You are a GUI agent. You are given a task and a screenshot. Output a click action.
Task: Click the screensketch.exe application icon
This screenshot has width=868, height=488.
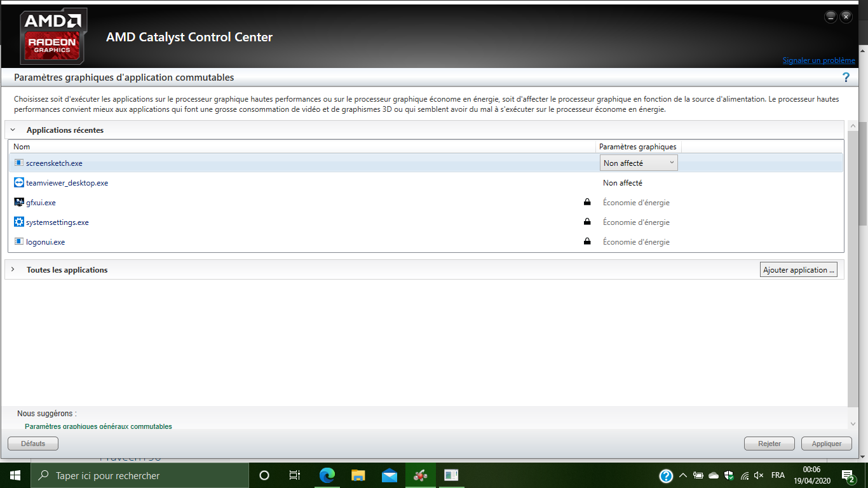coord(18,163)
